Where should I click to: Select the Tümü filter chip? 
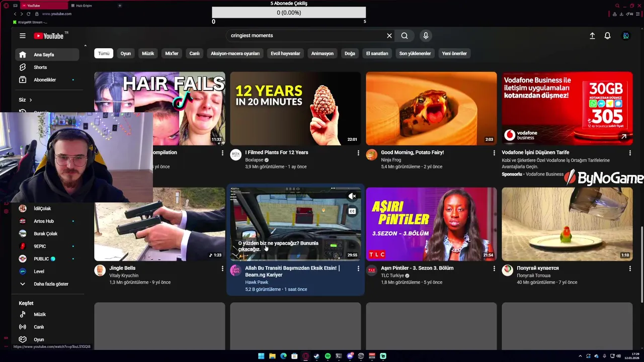pyautogui.click(x=104, y=53)
